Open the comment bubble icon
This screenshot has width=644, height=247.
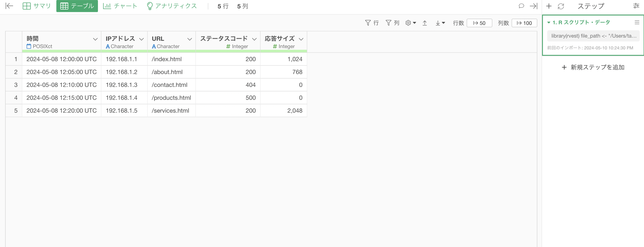[x=521, y=6]
